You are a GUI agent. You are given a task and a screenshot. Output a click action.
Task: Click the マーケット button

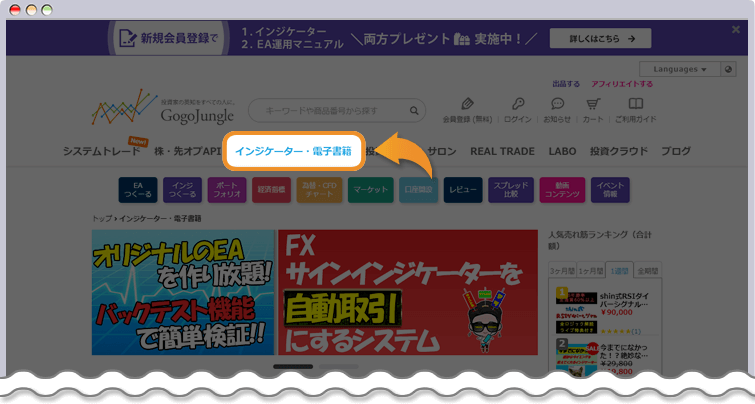coord(371,190)
